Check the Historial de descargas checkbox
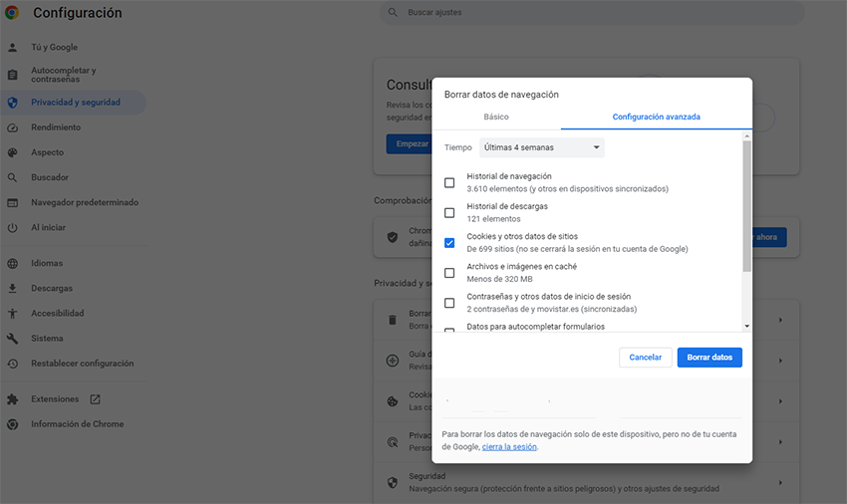The height and width of the screenshot is (504, 847). click(x=449, y=213)
